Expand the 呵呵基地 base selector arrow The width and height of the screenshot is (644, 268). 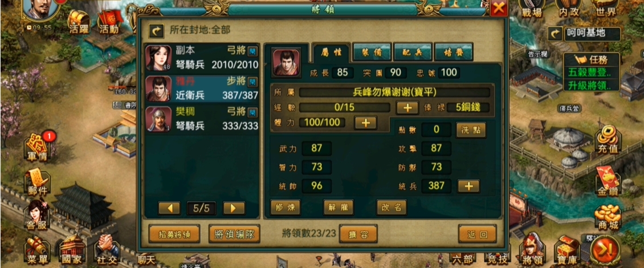point(555,34)
